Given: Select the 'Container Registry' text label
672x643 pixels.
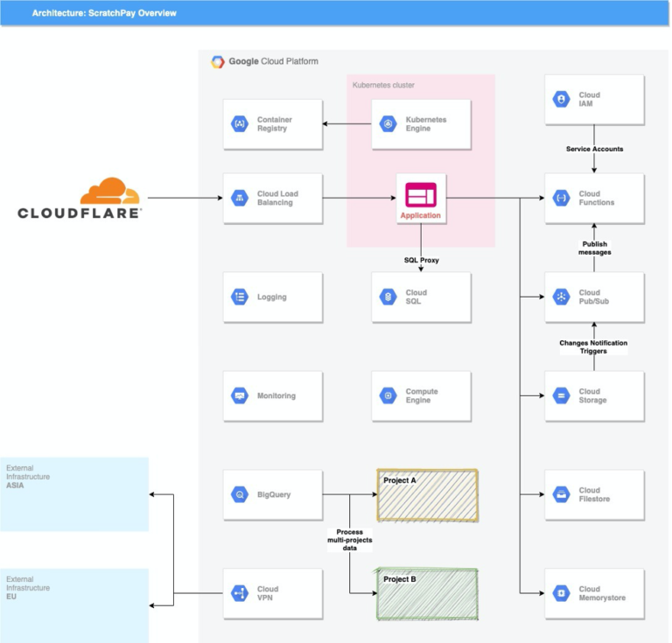Looking at the screenshot, I should point(274,124).
